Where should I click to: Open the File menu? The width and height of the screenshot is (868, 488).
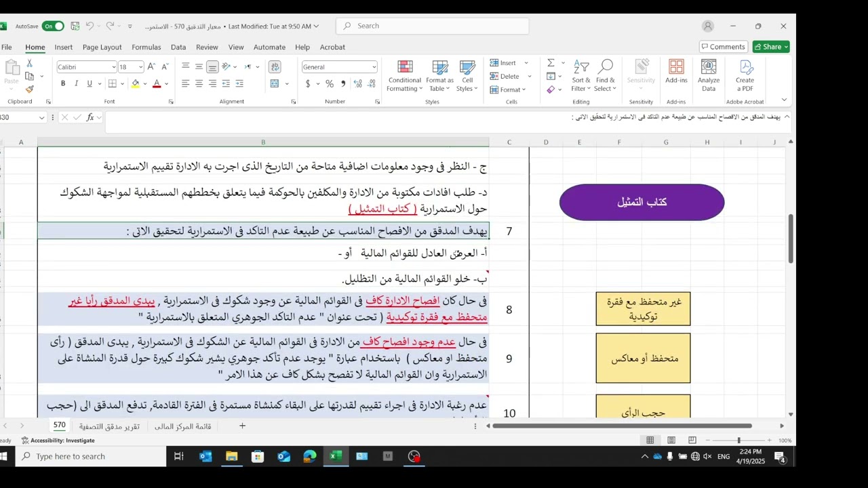click(6, 47)
